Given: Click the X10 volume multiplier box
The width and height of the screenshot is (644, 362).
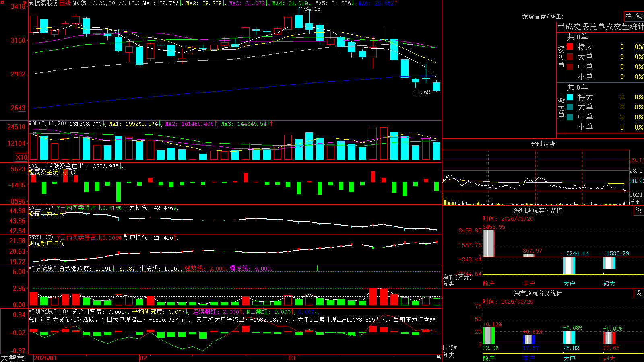Looking at the screenshot, I should point(21,157).
